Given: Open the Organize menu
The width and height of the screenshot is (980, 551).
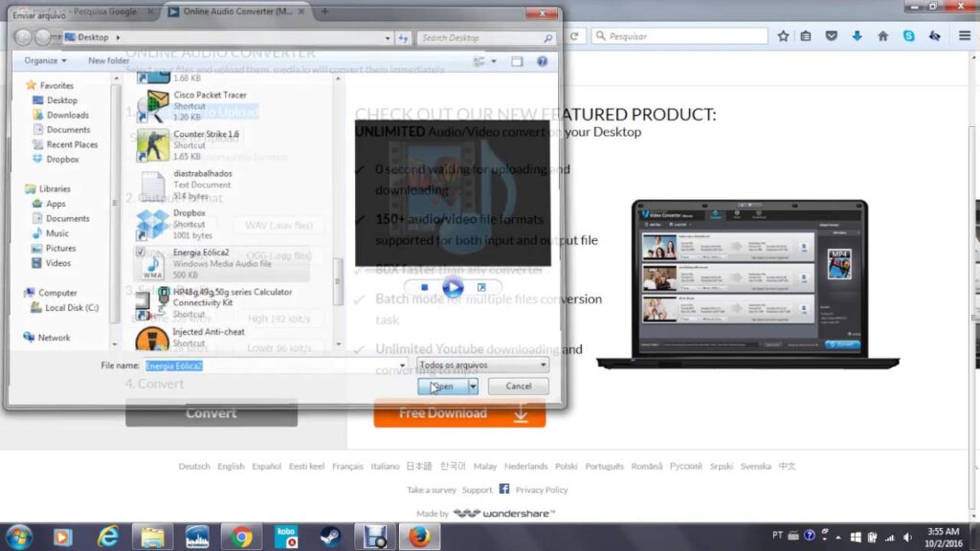Looking at the screenshot, I should click(45, 60).
